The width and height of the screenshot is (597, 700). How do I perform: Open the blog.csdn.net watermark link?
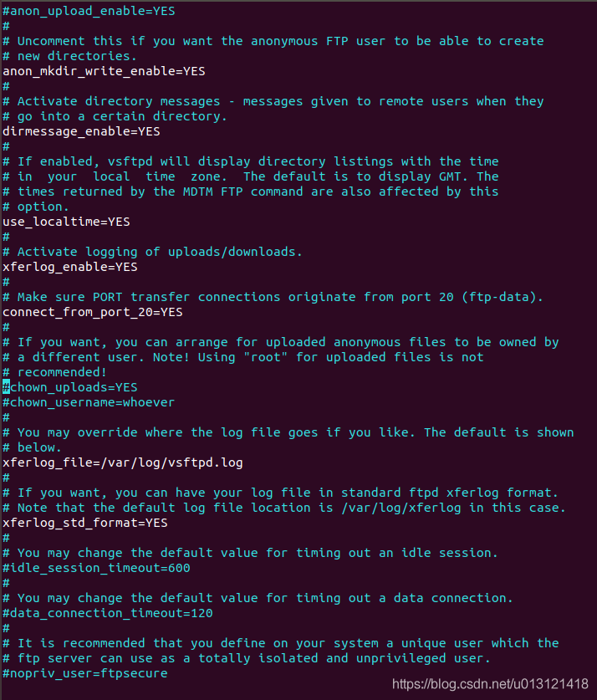point(490,684)
